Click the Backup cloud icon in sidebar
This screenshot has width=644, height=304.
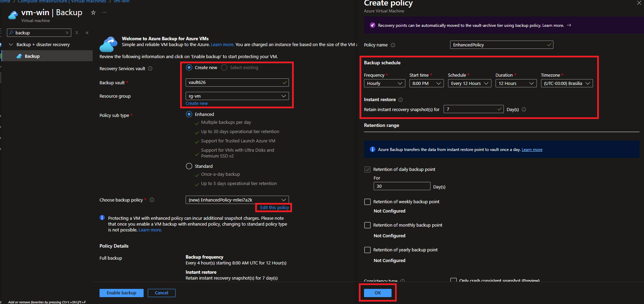pyautogui.click(x=19, y=56)
